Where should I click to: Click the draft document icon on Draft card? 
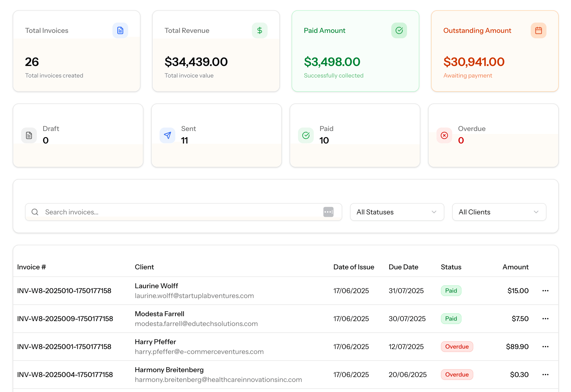pyautogui.click(x=29, y=135)
